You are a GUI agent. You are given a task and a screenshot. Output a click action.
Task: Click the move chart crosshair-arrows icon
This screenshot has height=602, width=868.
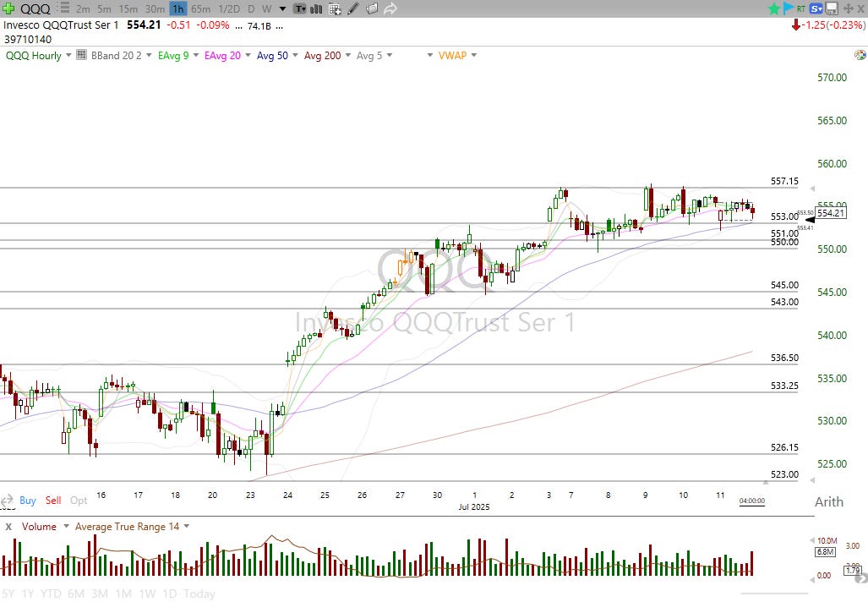pyautogui.click(x=848, y=8)
